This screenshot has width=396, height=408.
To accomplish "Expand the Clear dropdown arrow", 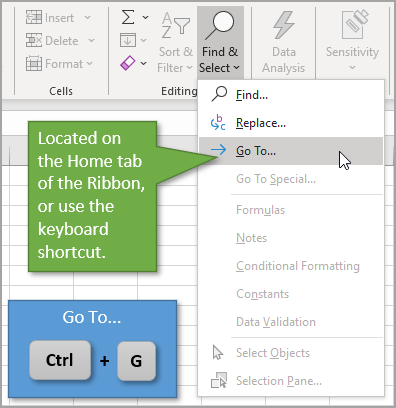I will pos(144,63).
